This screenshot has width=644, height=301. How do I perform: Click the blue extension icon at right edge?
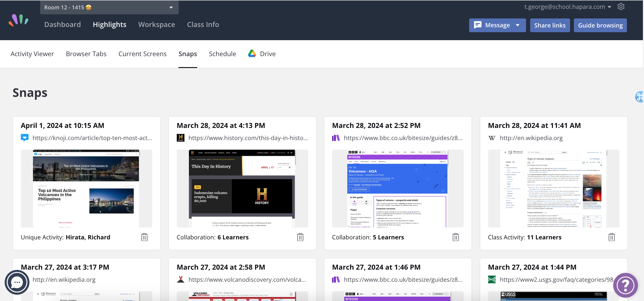[640, 97]
